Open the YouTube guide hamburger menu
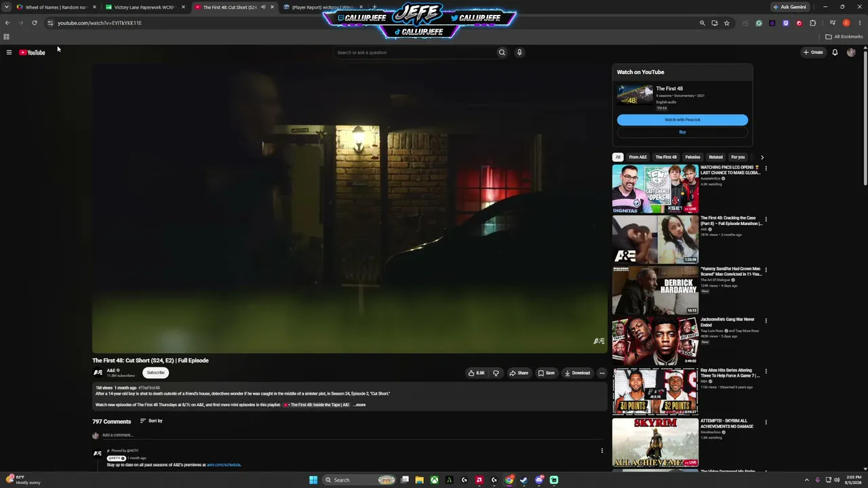The height and width of the screenshot is (488, 868). click(x=9, y=52)
